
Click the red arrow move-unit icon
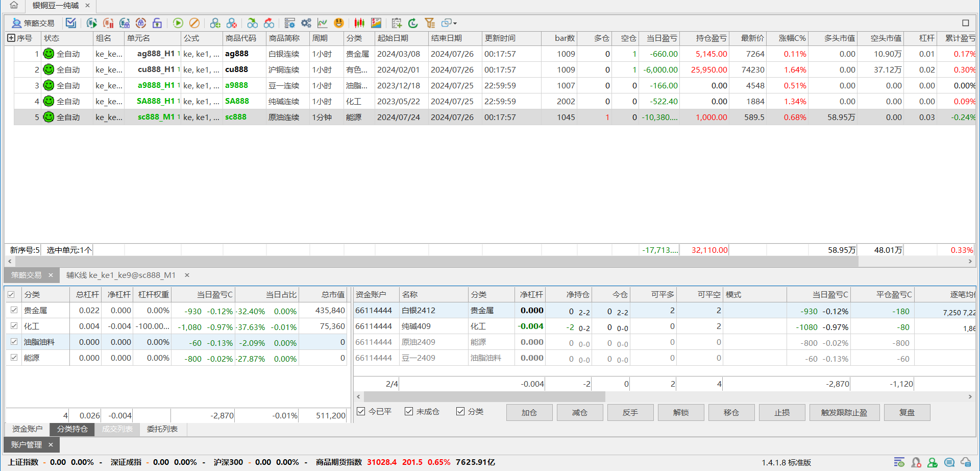(x=269, y=23)
